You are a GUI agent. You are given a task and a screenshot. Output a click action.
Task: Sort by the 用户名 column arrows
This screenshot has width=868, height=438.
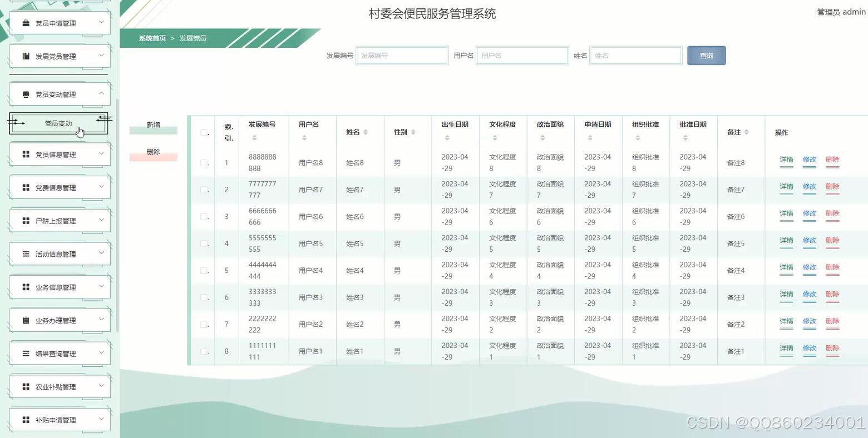[x=304, y=138]
